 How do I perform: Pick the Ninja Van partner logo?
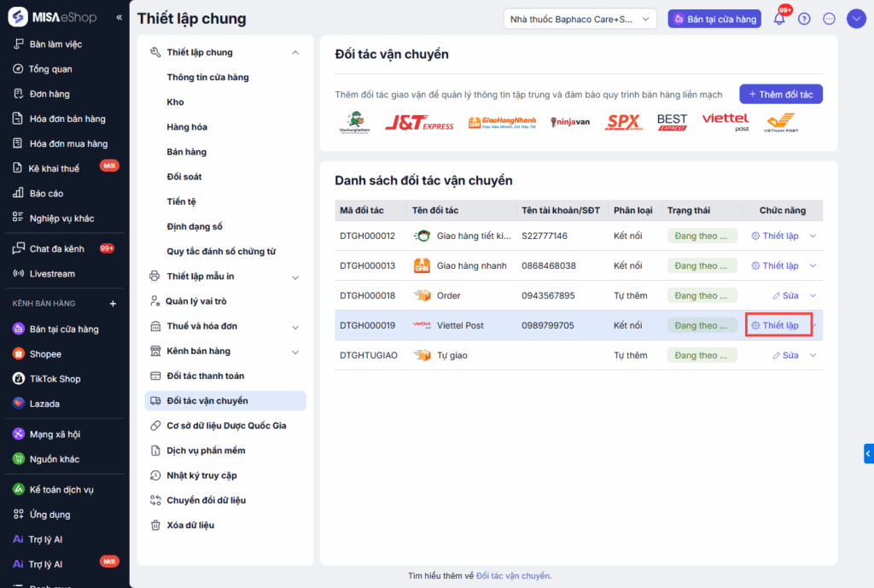click(569, 122)
